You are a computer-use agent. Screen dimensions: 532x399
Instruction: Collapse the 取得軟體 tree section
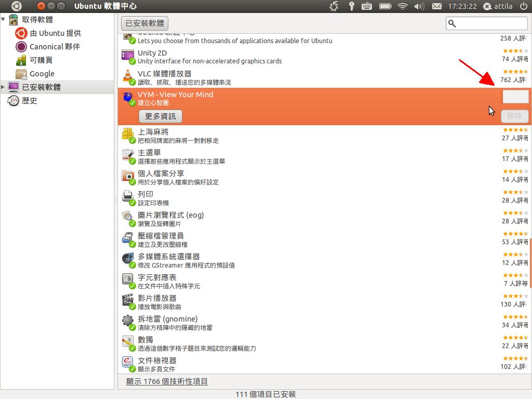(x=3, y=19)
